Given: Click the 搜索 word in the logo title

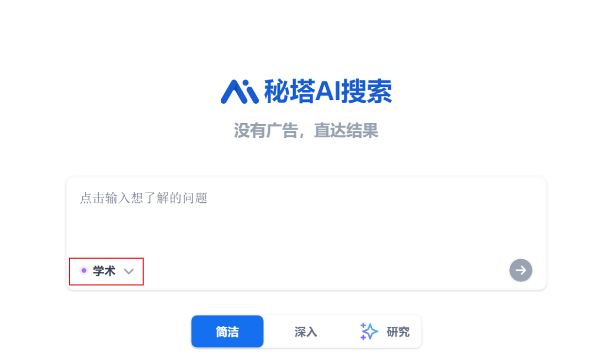Looking at the screenshot, I should point(366,92).
